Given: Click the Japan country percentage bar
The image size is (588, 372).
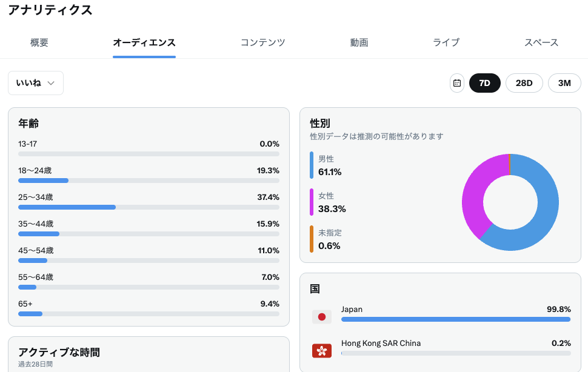Looking at the screenshot, I should tap(455, 319).
